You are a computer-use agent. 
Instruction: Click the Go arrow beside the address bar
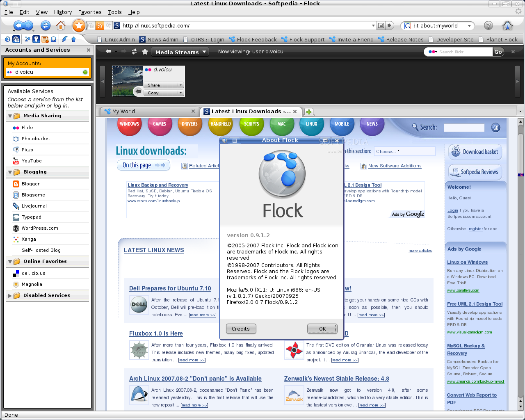tap(390, 25)
